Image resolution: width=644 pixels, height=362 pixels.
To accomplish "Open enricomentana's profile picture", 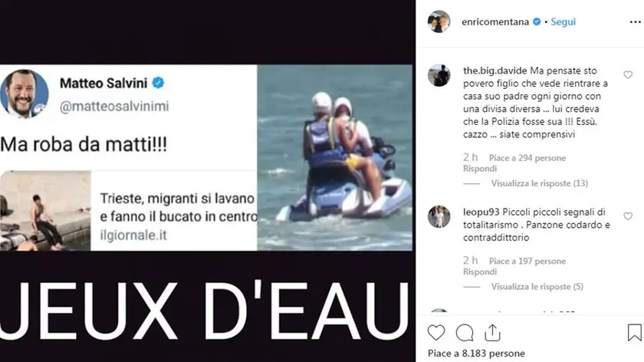I will point(439,21).
